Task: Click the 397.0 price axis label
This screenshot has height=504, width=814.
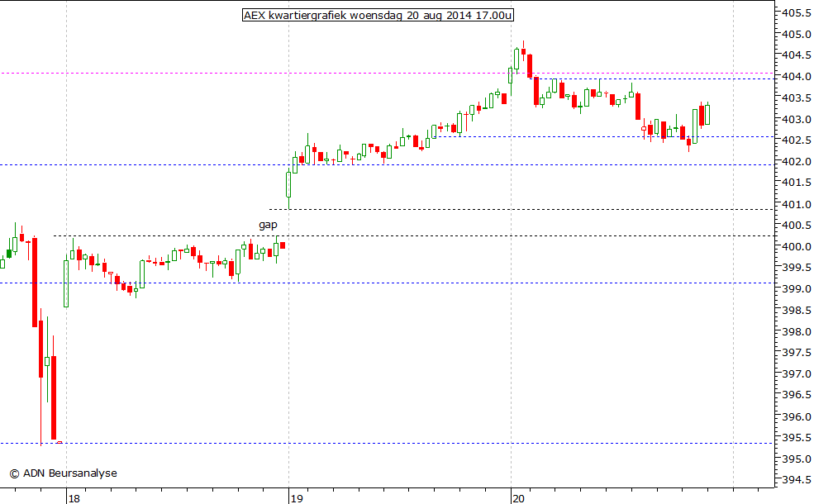Action: (797, 373)
